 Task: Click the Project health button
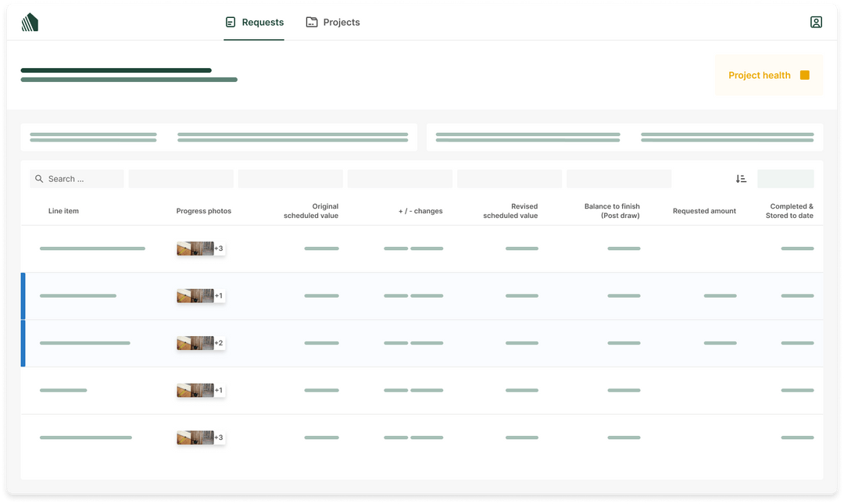(768, 75)
